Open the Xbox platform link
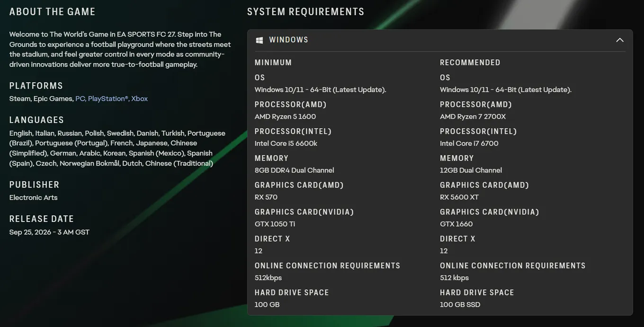This screenshot has height=327, width=644. [140, 99]
